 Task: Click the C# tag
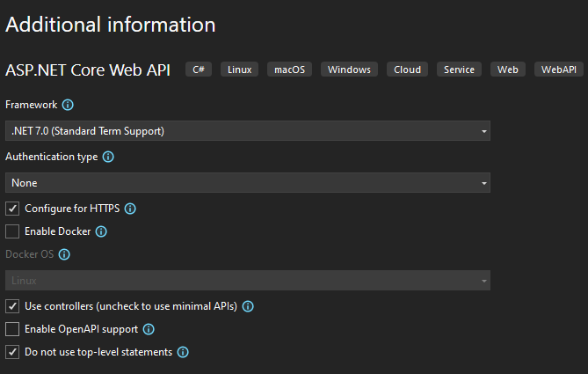tap(198, 70)
